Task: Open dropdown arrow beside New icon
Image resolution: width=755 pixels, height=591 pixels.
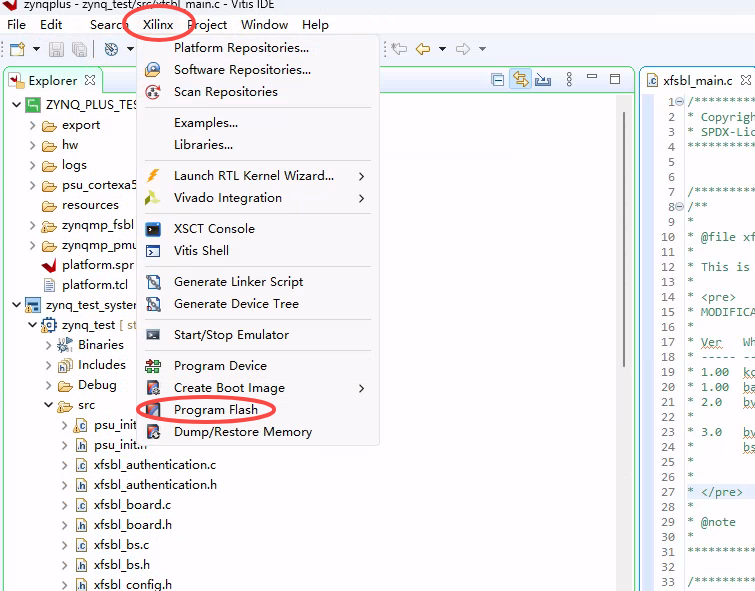Action: [x=36, y=49]
